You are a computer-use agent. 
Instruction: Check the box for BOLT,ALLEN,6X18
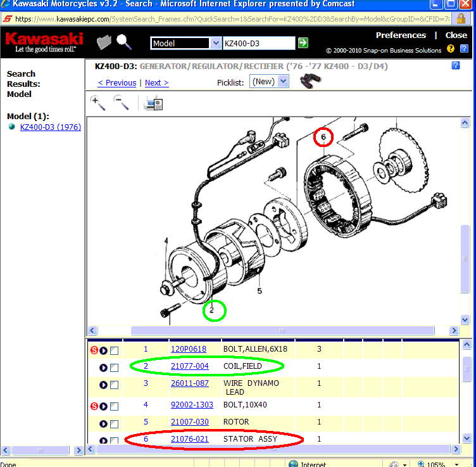click(114, 350)
